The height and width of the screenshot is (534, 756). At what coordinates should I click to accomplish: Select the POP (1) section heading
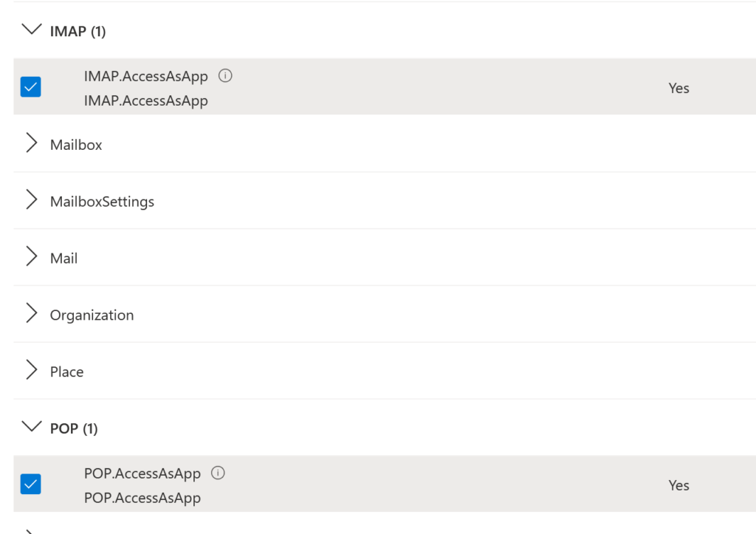(x=74, y=428)
